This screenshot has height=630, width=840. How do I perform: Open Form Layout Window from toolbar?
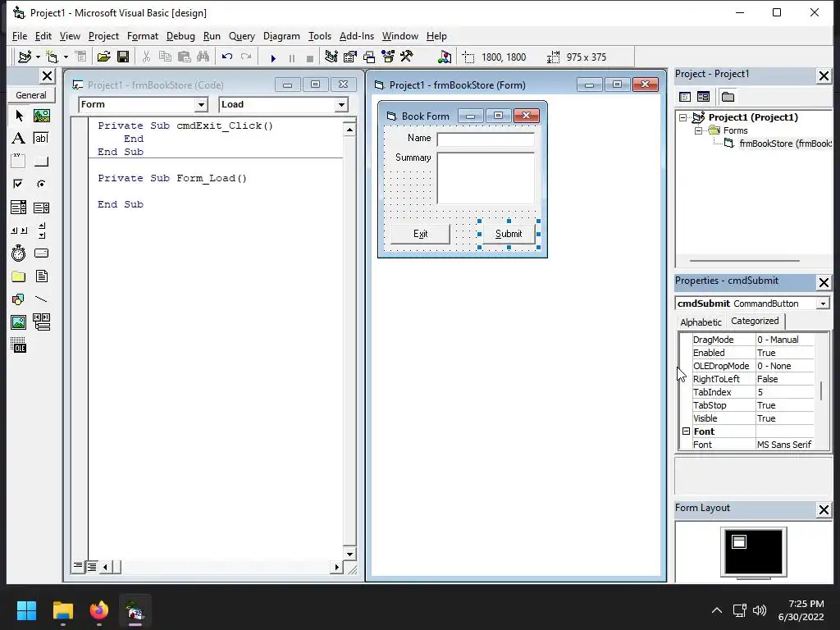pos(369,57)
